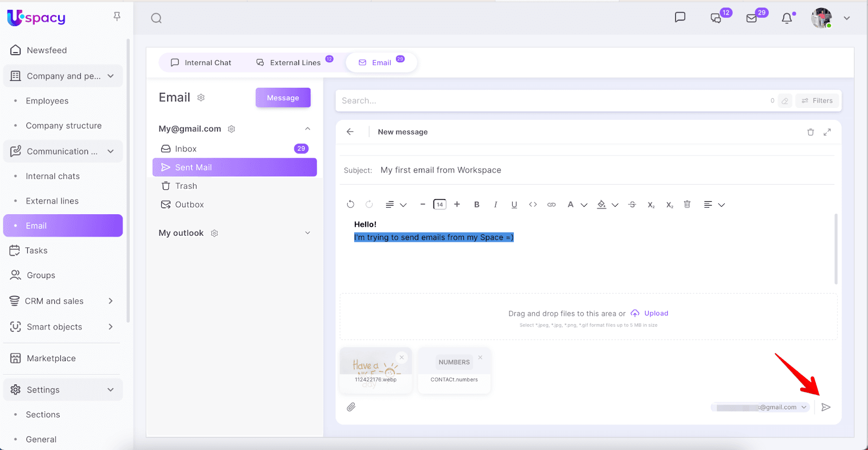The height and width of the screenshot is (450, 868).
Task: Click the purple Message button
Action: (283, 98)
